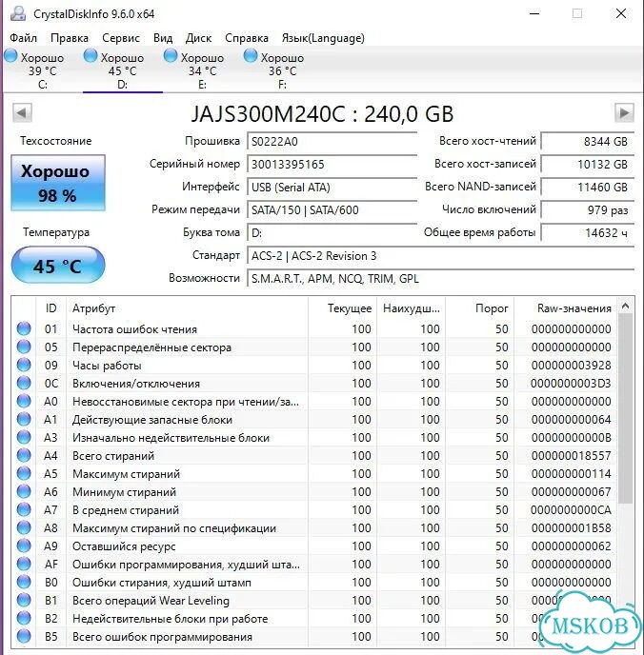Open the Файл menu

(x=24, y=38)
